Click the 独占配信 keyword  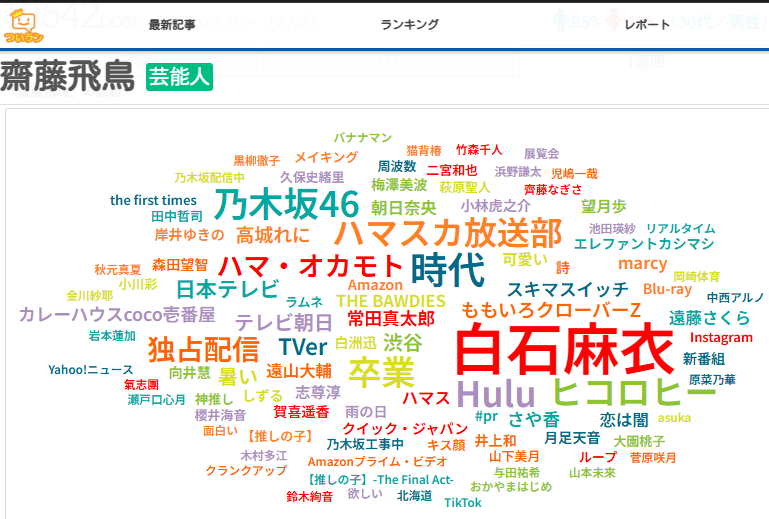204,349
